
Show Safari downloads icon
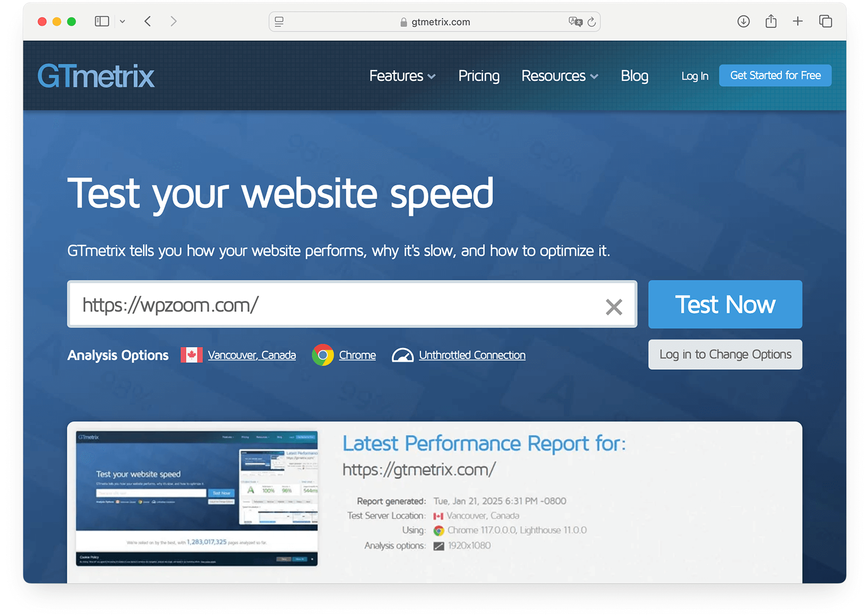744,22
